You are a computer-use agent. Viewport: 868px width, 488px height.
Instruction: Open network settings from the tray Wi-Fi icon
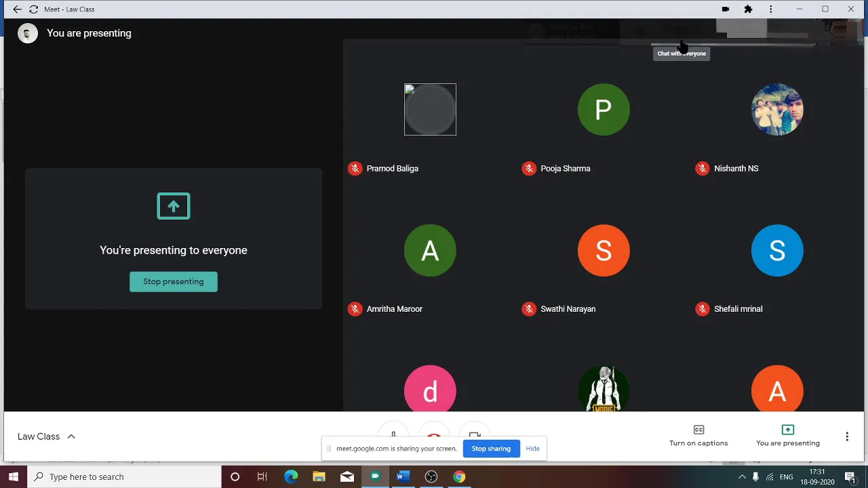tap(770, 477)
